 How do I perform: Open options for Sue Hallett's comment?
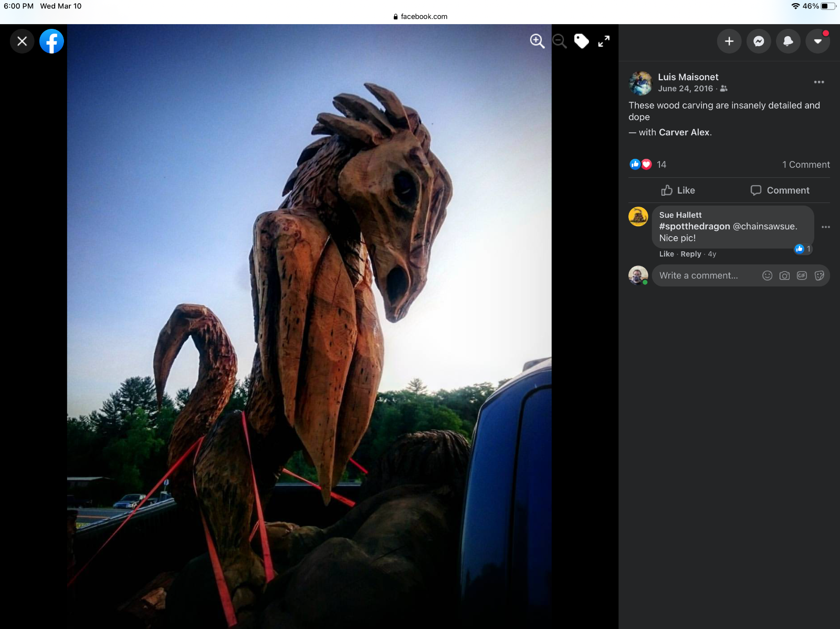825,227
